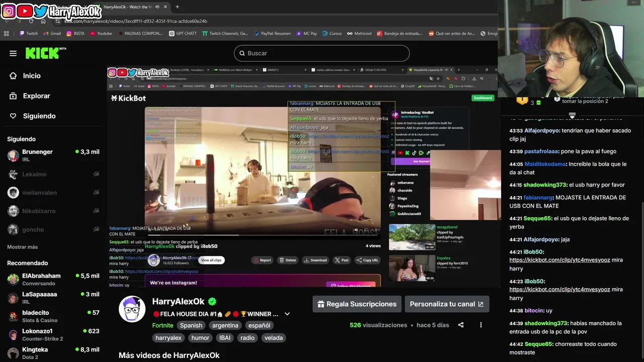
Task: Open the browser apps grid icon
Action: pyautogui.click(x=7, y=34)
